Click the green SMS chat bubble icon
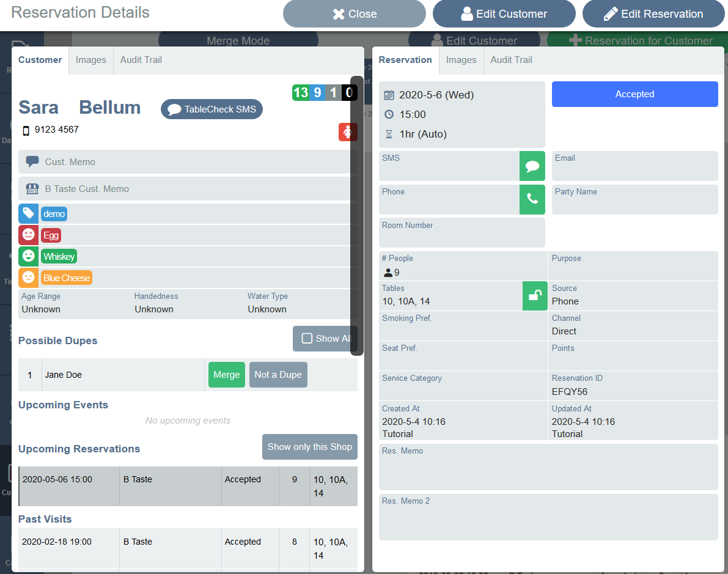Screen dimensions: 728x574 (532, 166)
